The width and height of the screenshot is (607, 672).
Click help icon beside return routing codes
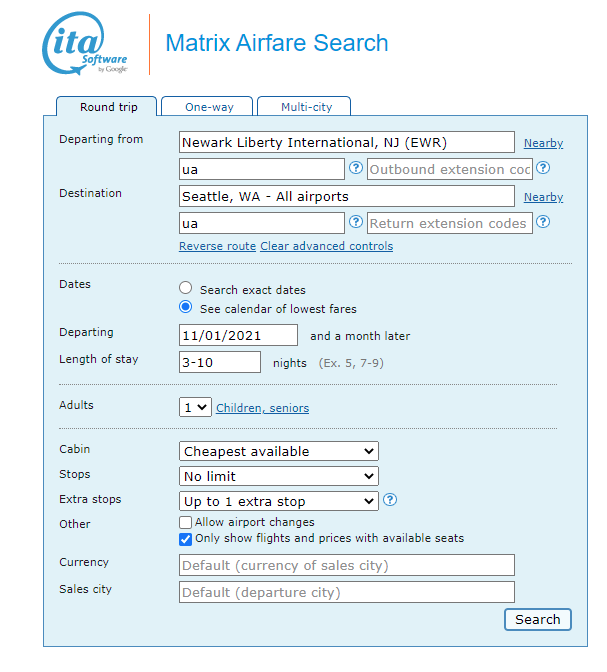(x=355, y=223)
